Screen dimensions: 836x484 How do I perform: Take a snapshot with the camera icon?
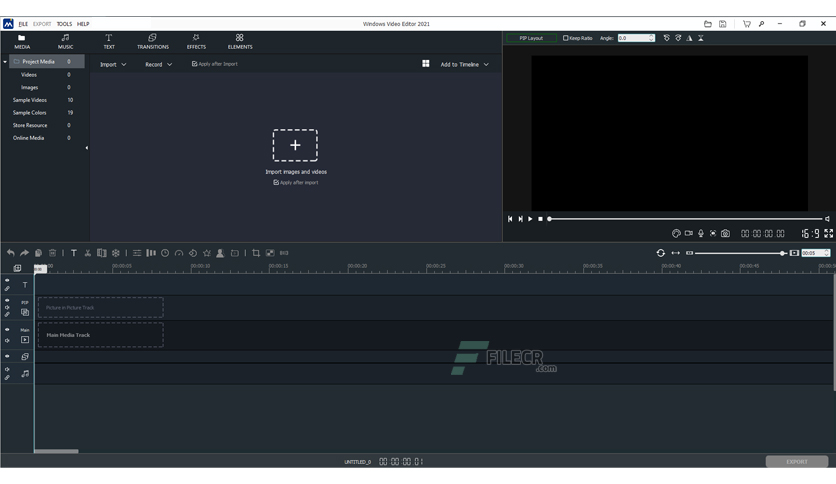725,234
